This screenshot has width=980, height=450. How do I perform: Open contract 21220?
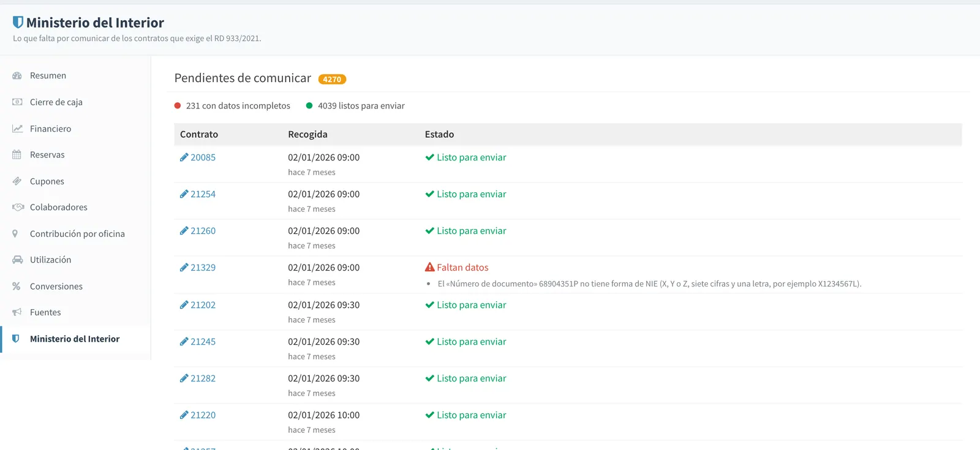[203, 415]
